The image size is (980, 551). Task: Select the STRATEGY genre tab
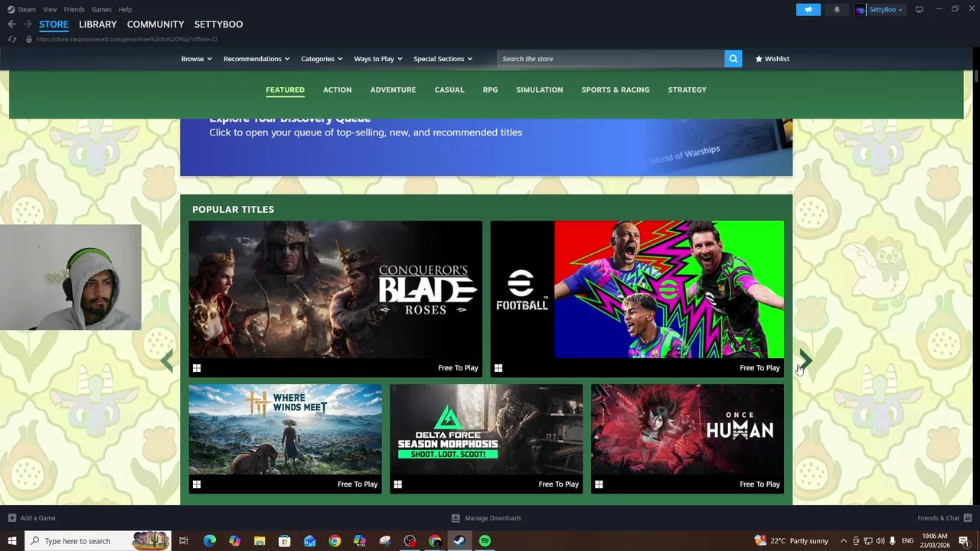tap(687, 90)
